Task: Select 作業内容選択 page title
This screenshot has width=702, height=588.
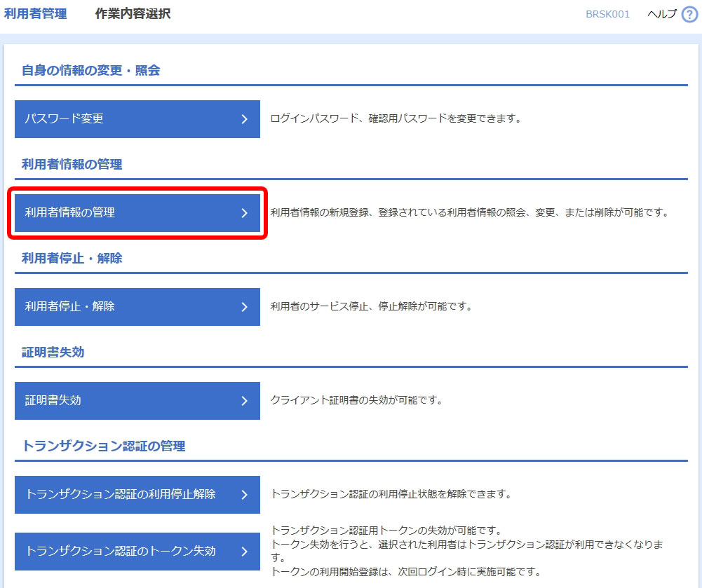Action: [133, 14]
